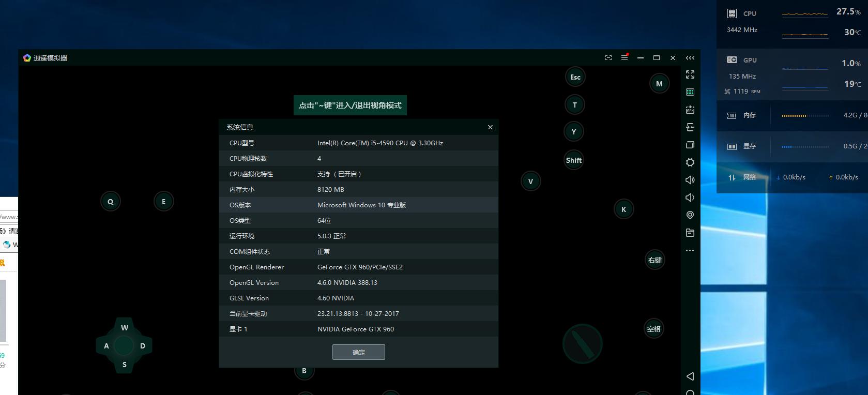Collapse the sidebar with the triple-chevron arrows
This screenshot has width=868, height=395.
[x=690, y=58]
